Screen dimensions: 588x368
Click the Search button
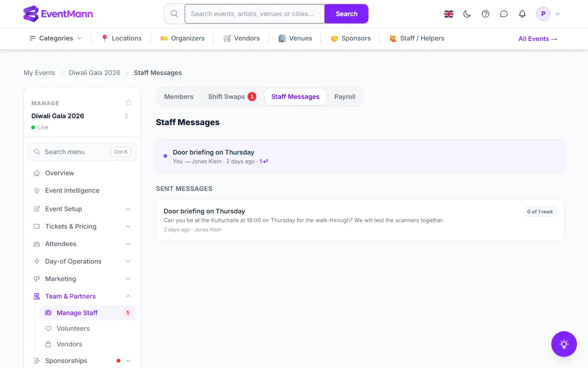click(x=346, y=14)
